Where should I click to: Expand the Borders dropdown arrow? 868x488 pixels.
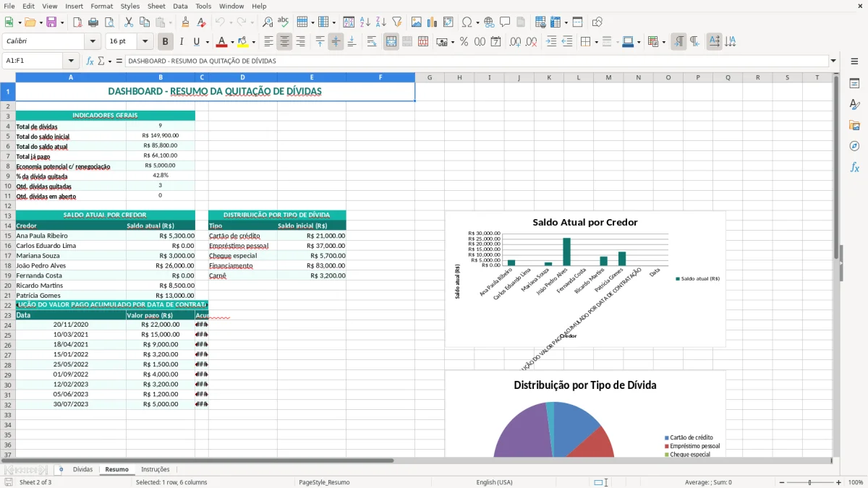tap(597, 42)
